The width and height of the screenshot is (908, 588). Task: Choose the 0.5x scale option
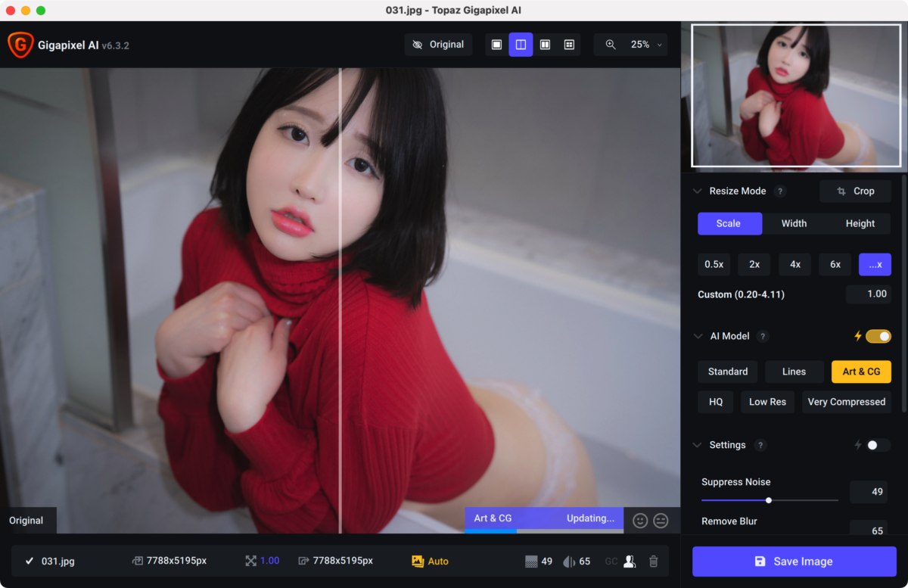click(x=714, y=264)
